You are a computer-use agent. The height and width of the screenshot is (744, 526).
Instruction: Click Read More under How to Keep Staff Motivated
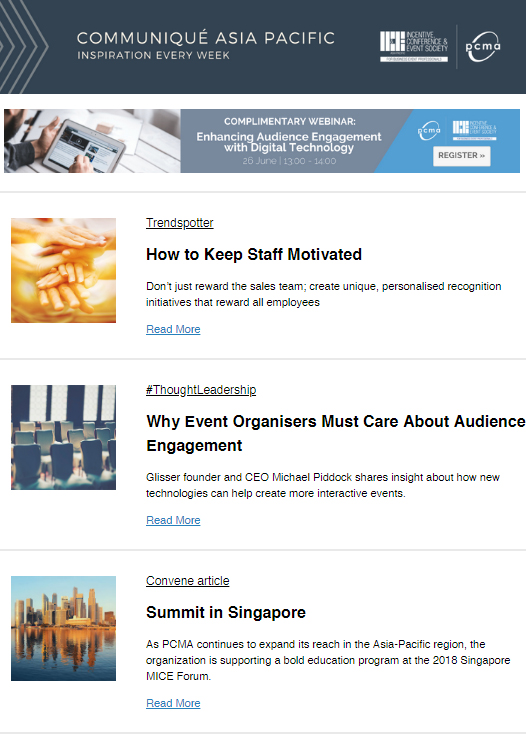pos(173,329)
